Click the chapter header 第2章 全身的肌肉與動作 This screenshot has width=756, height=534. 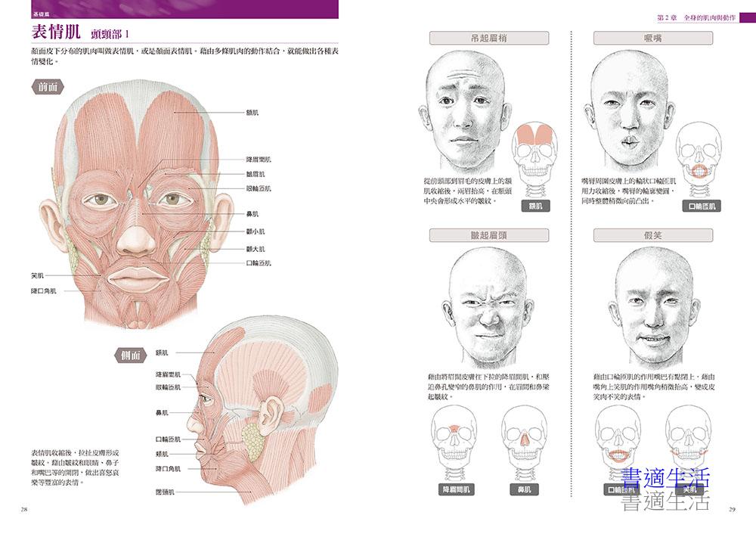(696, 17)
